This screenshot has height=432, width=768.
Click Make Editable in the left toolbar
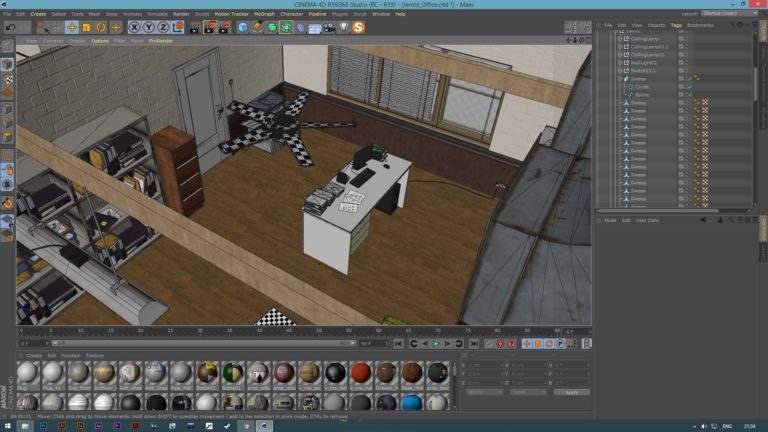[x=7, y=47]
